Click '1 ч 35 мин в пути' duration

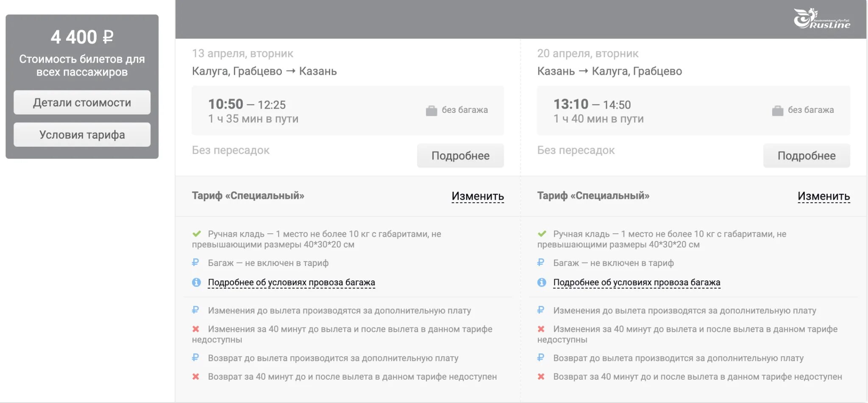tap(253, 119)
